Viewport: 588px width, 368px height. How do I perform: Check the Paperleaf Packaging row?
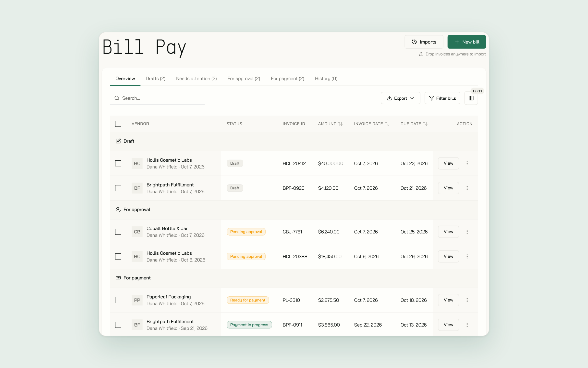[118, 300]
